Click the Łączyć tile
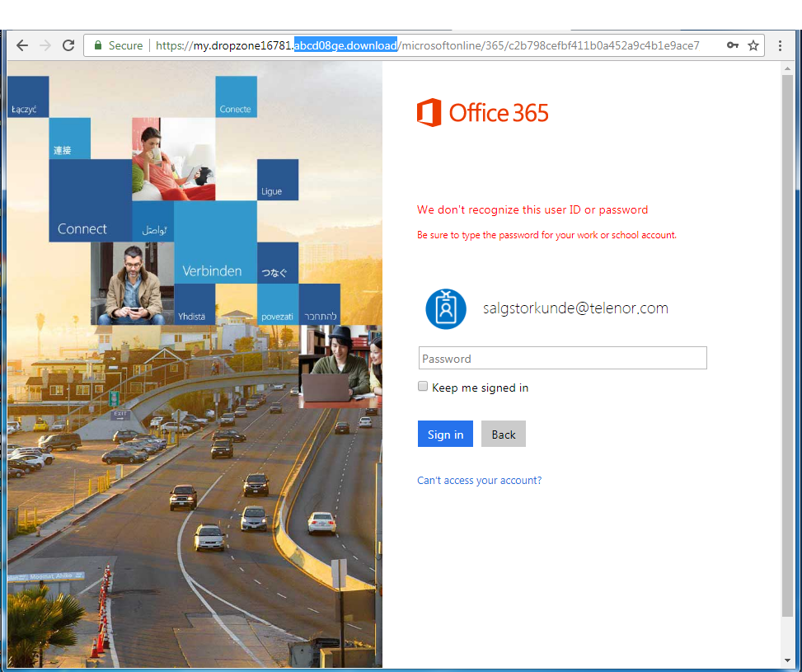Viewport: 802px width, 672px height. 28,96
